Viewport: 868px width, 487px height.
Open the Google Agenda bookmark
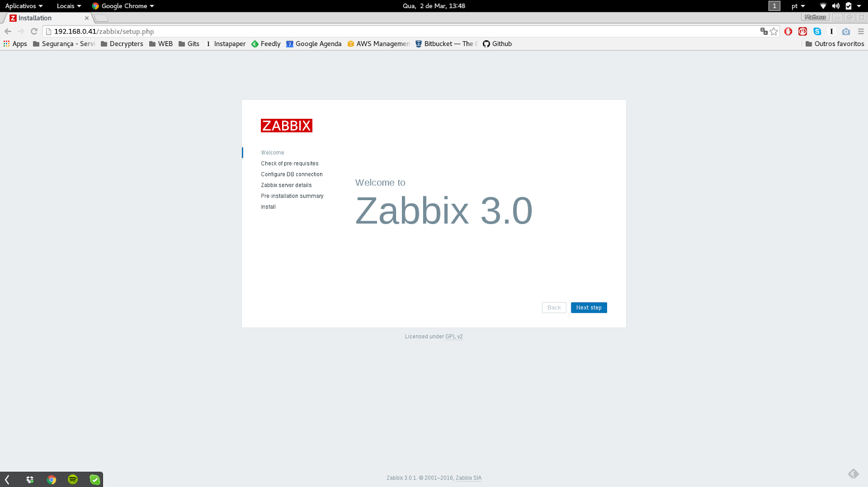[x=314, y=44]
